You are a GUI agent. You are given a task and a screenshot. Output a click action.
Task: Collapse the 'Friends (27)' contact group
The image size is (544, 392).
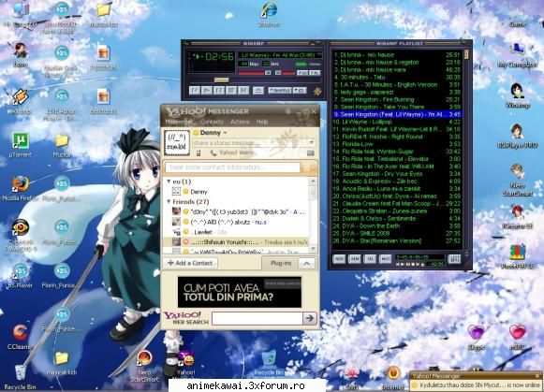point(169,201)
